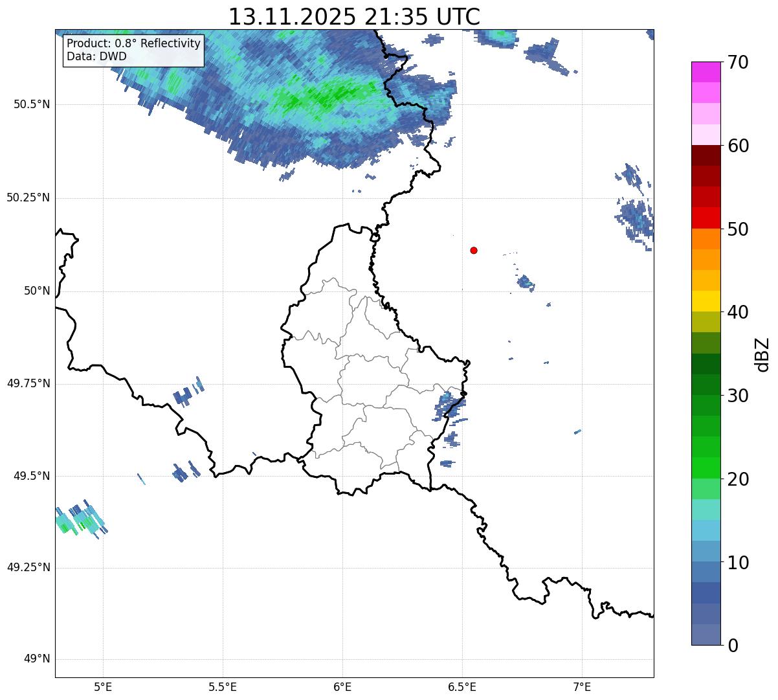Click the 49.75°N latitude label

tap(28, 383)
